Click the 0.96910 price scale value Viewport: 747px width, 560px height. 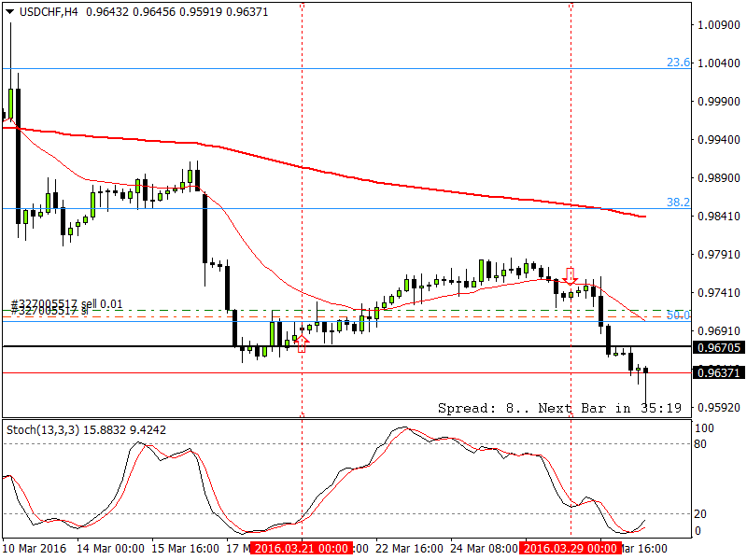pyautogui.click(x=718, y=331)
